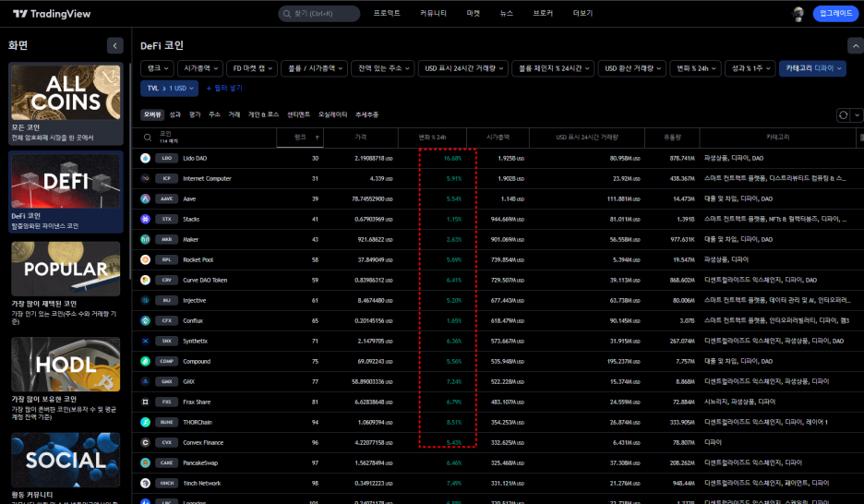Switch to the 오실레이터 tab

[333, 114]
